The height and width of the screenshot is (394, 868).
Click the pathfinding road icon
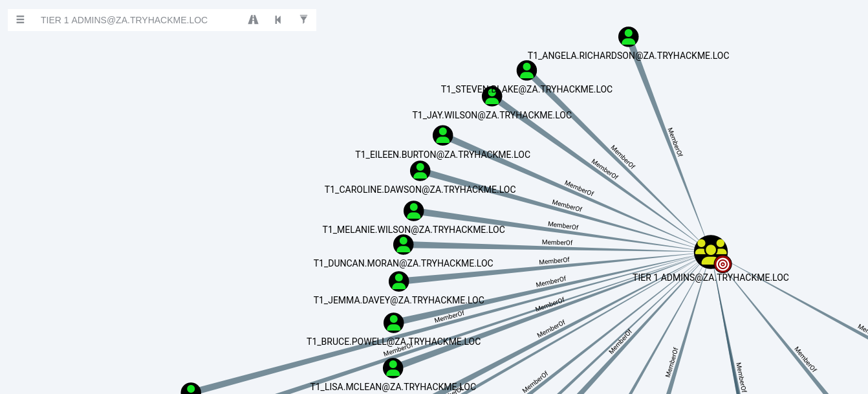tap(253, 20)
